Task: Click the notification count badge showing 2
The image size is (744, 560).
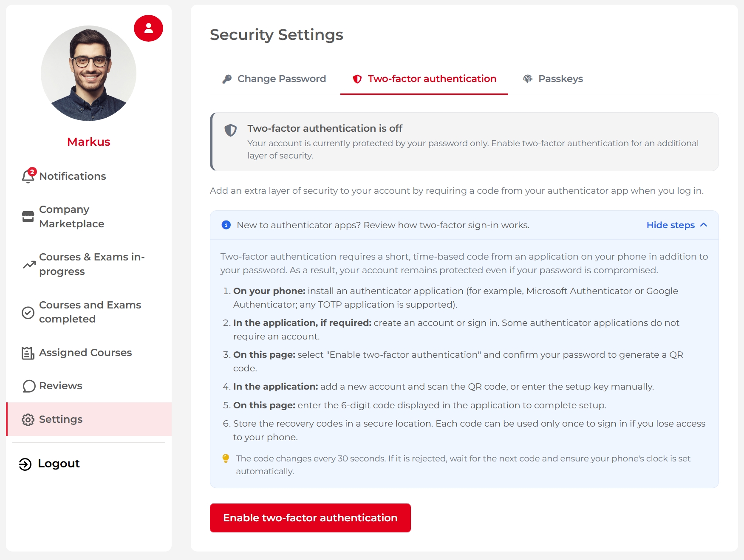Action: coord(32,172)
